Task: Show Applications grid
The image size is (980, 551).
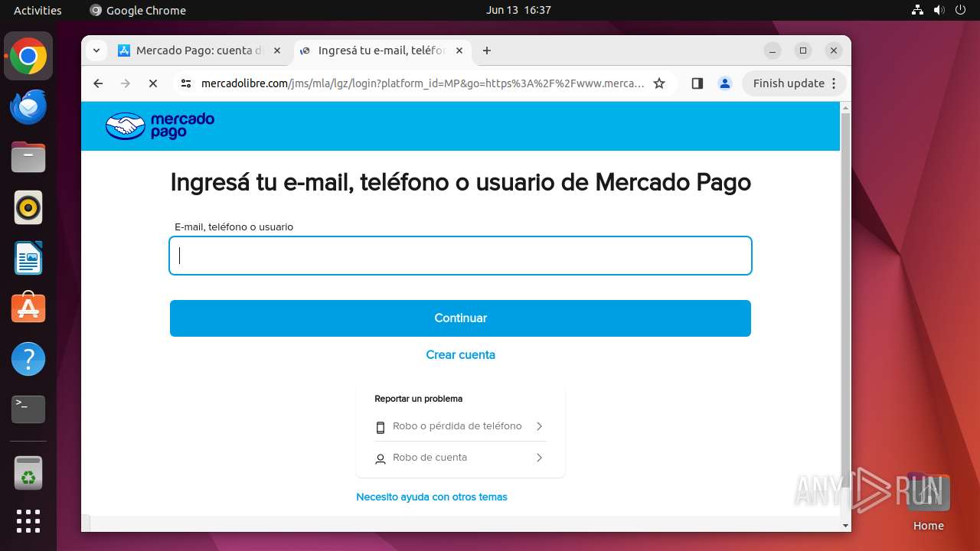Action: [x=28, y=521]
